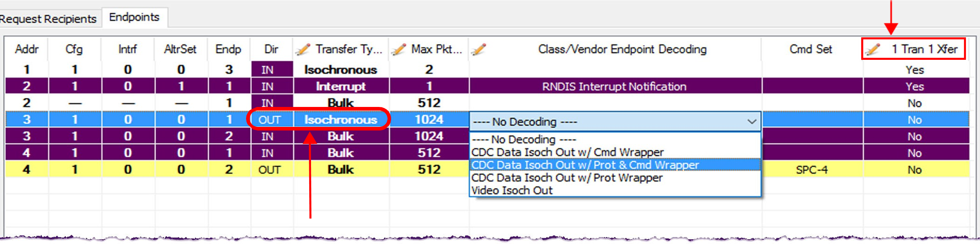Click the pencil icon beside Transfer Type
Image resolution: width=980 pixels, height=244 pixels.
click(x=303, y=49)
